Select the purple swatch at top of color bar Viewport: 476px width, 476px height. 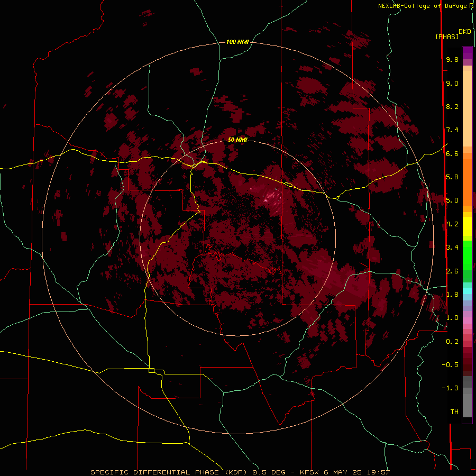(x=467, y=53)
